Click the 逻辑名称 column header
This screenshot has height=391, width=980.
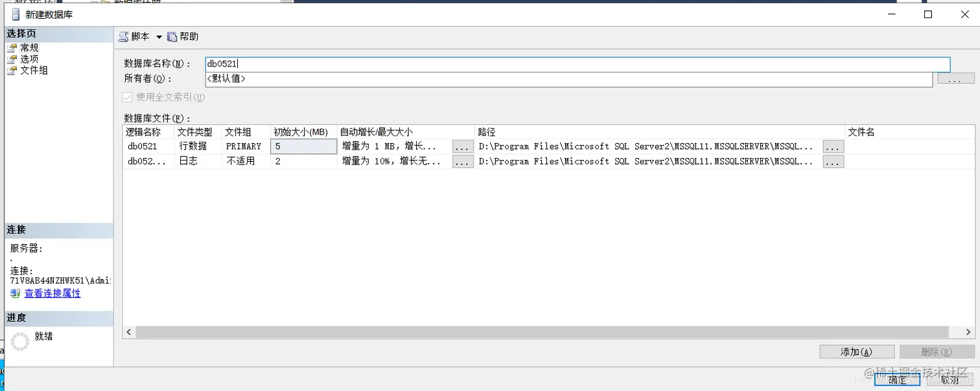pos(148,132)
